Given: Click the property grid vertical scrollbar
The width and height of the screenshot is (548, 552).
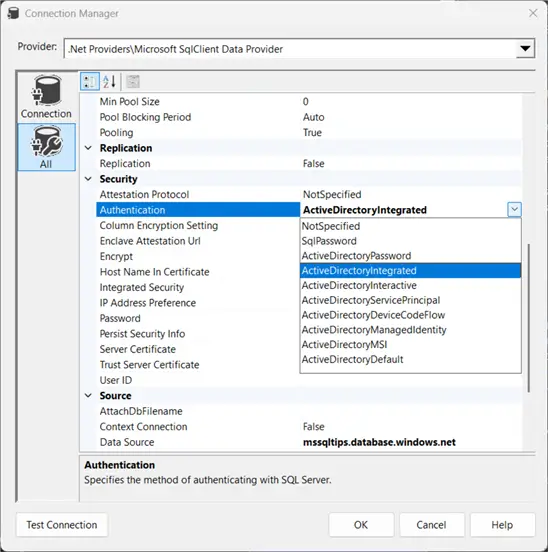Looking at the screenshot, I should (528, 318).
